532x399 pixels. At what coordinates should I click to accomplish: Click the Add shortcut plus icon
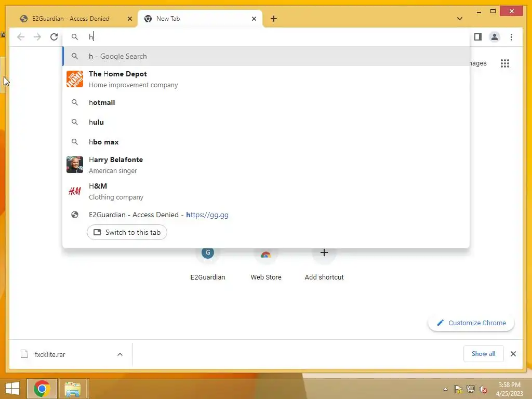tap(324, 252)
